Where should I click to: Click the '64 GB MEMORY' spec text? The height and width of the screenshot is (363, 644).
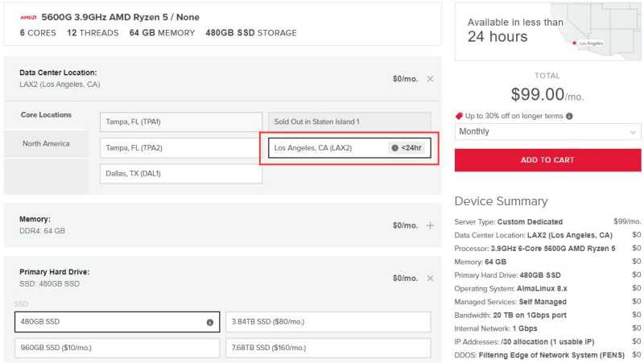(x=162, y=33)
